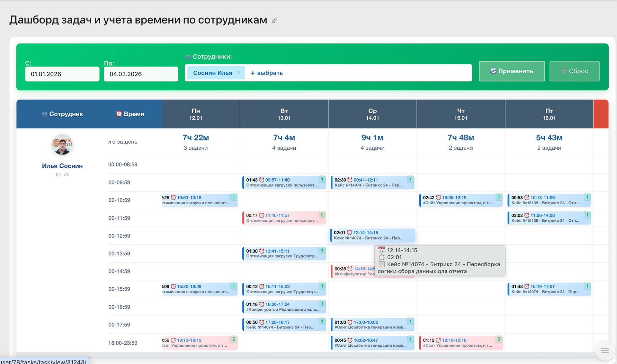Open task card 09:57-11:40 on Tuesday
The height and width of the screenshot is (364, 617).
pos(284,182)
